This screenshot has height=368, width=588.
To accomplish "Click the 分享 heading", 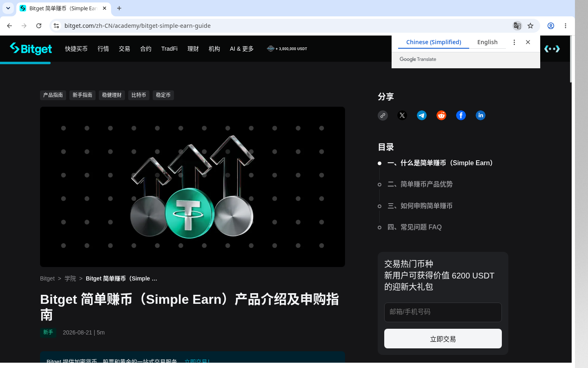I will (x=386, y=97).
